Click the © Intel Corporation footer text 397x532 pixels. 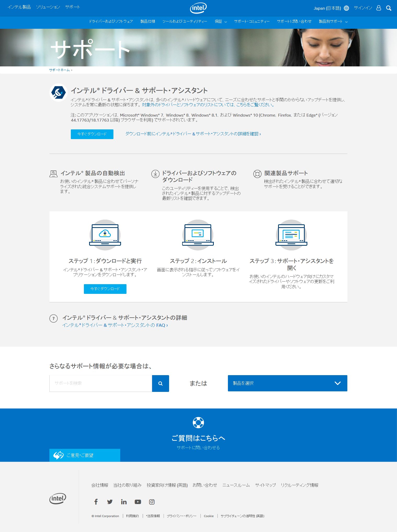coord(105,516)
